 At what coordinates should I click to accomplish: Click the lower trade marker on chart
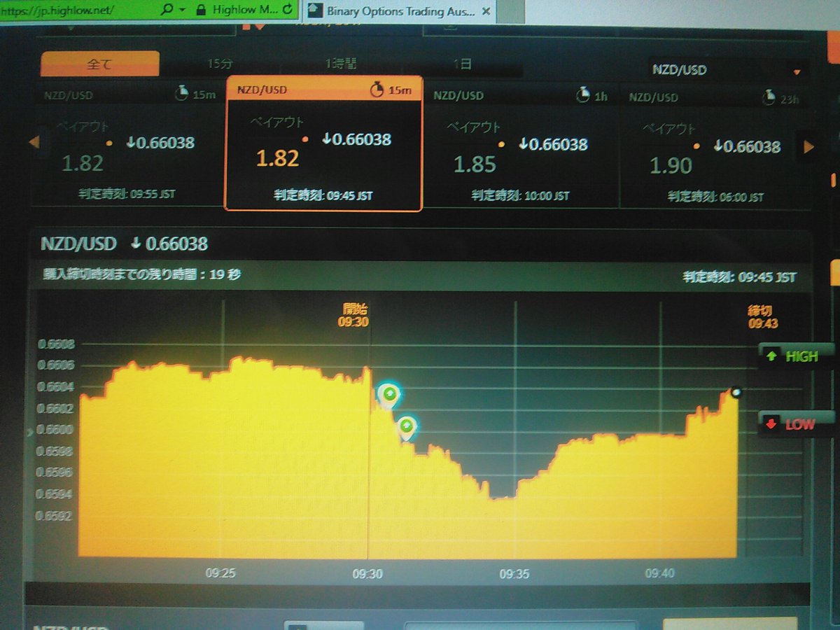tap(407, 428)
